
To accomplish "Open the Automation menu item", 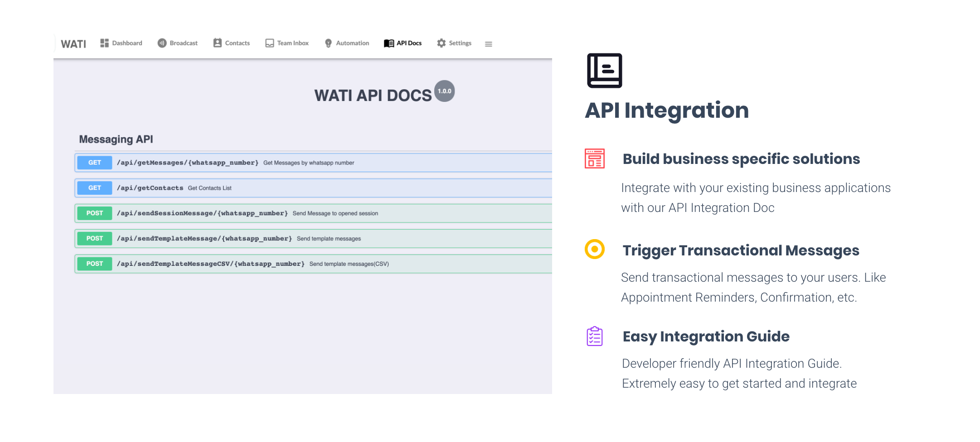I will tap(347, 43).
